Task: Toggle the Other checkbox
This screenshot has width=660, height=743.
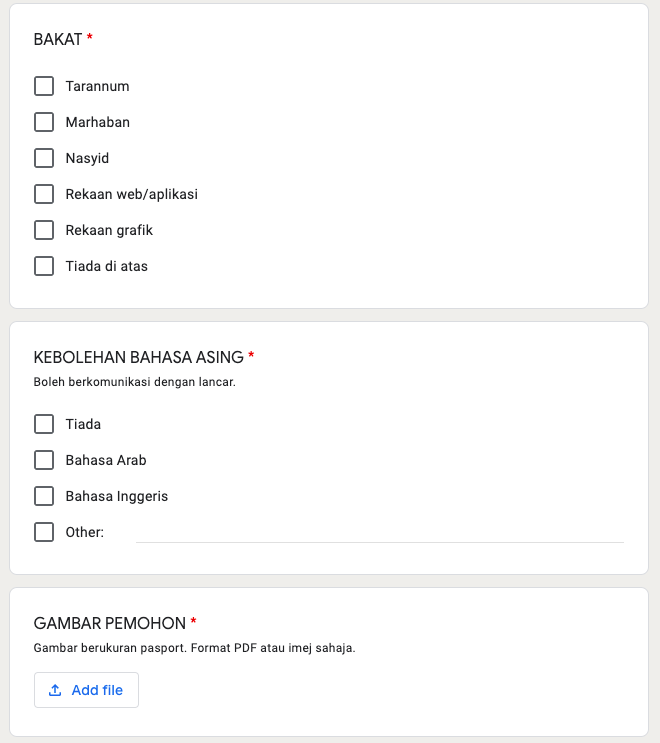Action: click(x=44, y=532)
